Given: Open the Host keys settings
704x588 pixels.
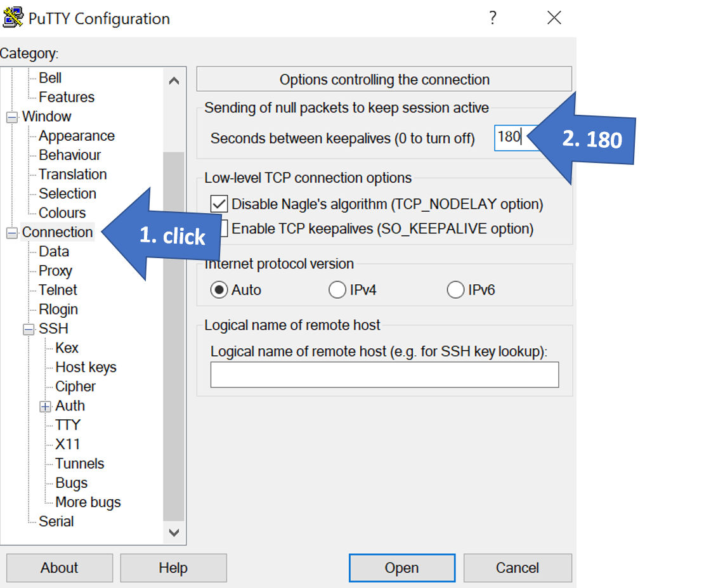Looking at the screenshot, I should point(86,367).
